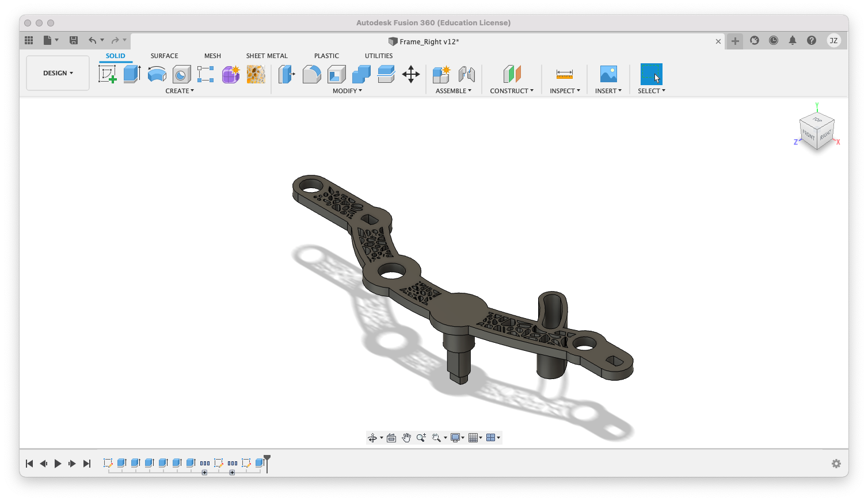Jump to the timeline end

tap(86, 464)
